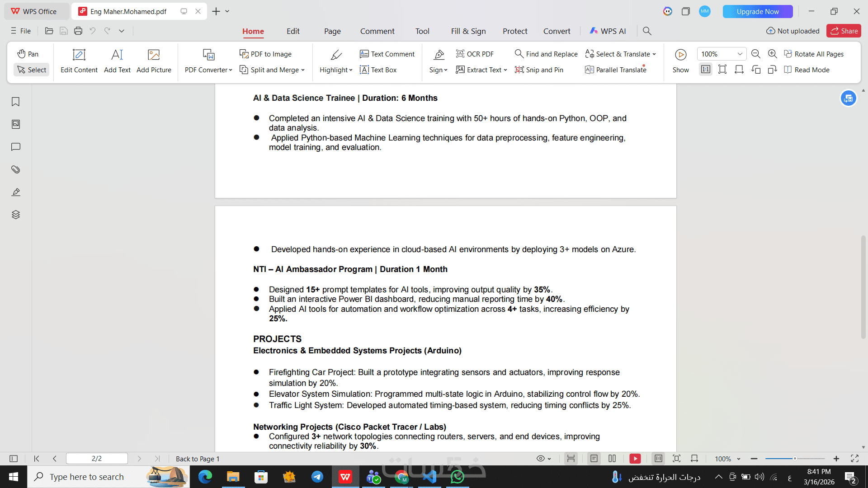The width and height of the screenshot is (868, 488).
Task: Enable Read Mode view
Action: click(807, 70)
